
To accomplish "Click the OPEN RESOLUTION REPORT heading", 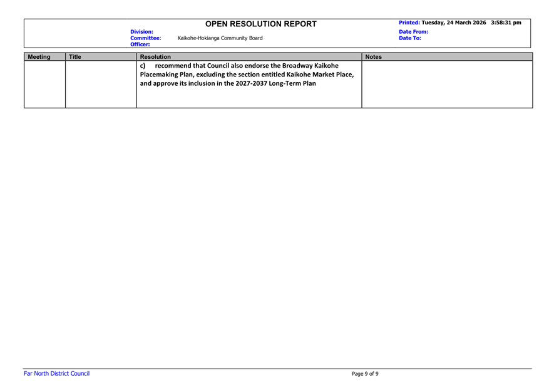I will [261, 24].
